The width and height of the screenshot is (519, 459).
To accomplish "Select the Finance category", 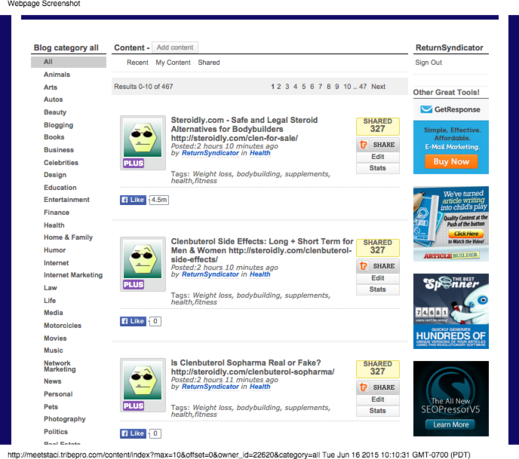I will 57,213.
